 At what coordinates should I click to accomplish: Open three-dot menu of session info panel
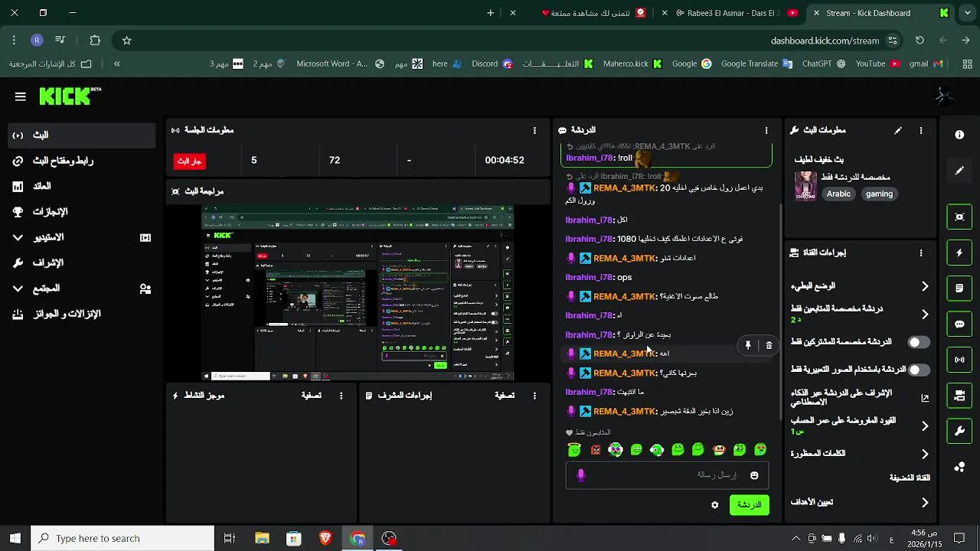point(534,131)
